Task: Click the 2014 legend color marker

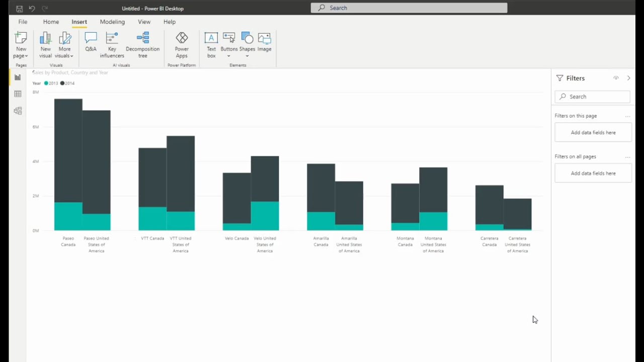Action: pos(62,83)
